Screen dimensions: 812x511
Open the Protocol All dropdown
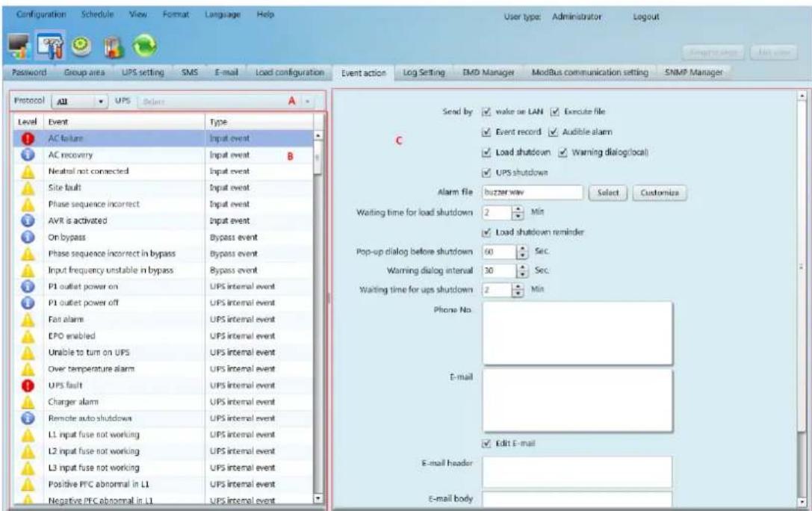[80, 102]
